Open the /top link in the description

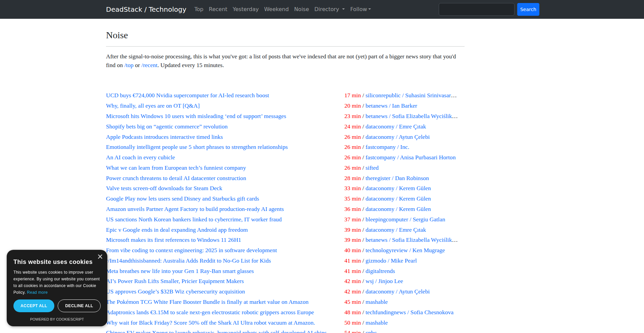tap(129, 65)
